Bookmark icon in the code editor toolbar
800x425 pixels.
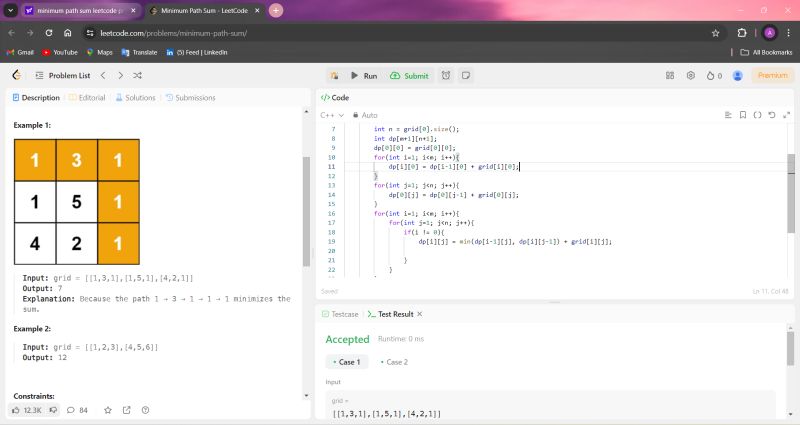pos(742,115)
